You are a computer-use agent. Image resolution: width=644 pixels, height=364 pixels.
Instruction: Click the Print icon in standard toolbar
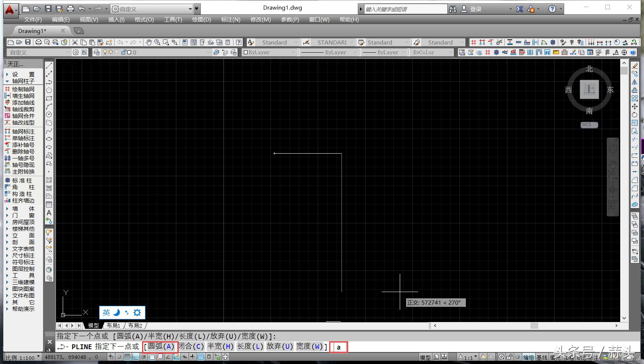pyautogui.click(x=38, y=42)
